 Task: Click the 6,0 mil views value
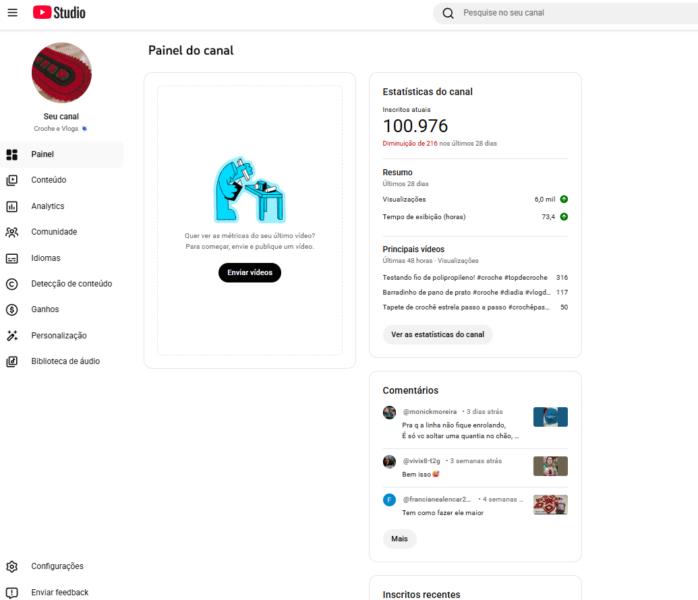click(x=545, y=199)
